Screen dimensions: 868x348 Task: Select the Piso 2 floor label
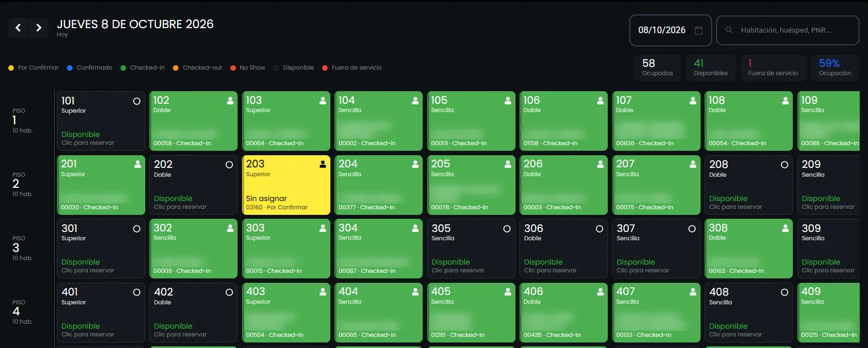click(23, 184)
